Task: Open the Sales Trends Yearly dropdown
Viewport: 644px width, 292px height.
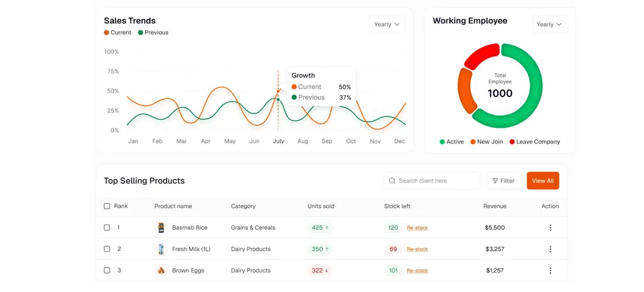Action: (387, 24)
